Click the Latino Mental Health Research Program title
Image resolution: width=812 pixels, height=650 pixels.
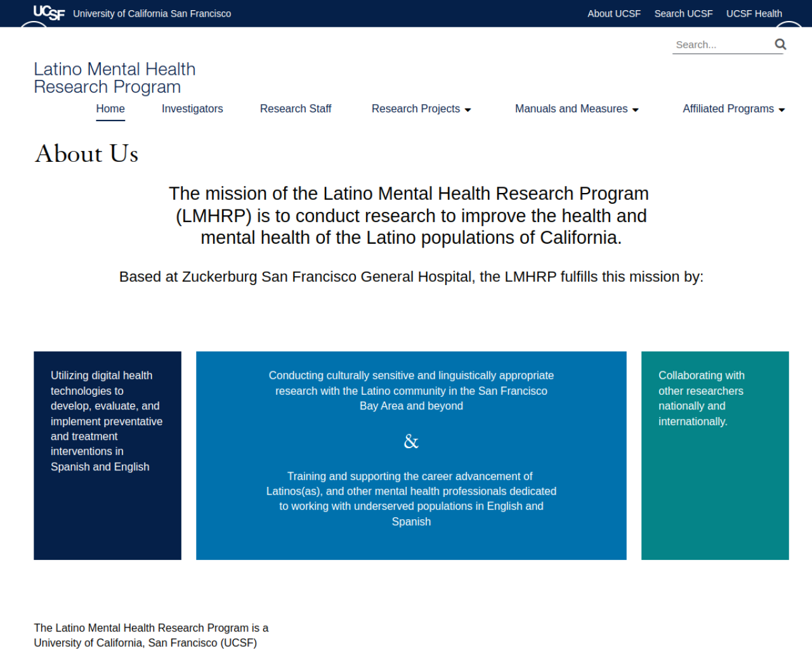115,78
